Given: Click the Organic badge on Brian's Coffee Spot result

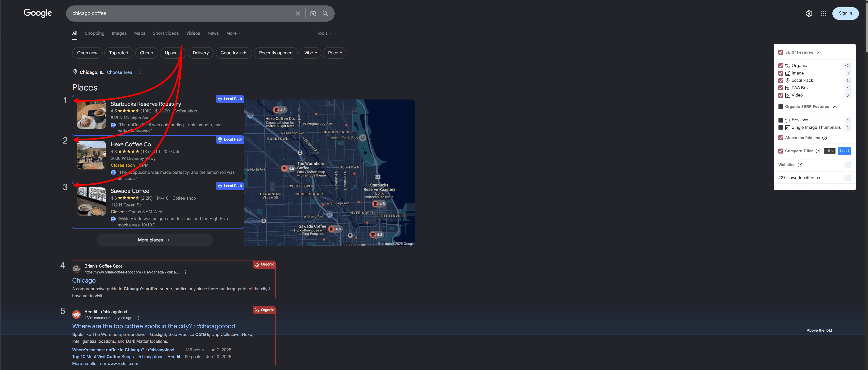Looking at the screenshot, I should coord(264,264).
